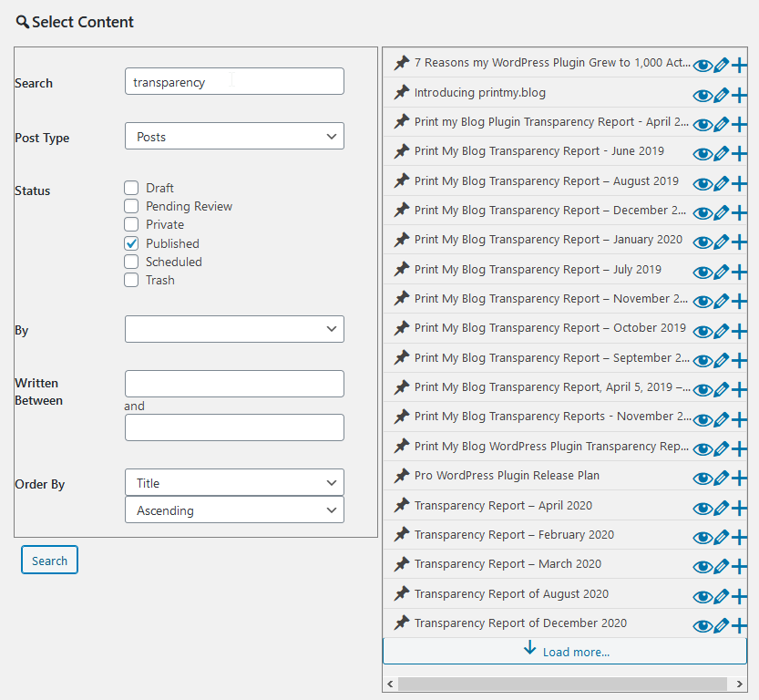Edit 'Print My Blog Transparency Report – October 2019' via pencil

[x=722, y=331]
